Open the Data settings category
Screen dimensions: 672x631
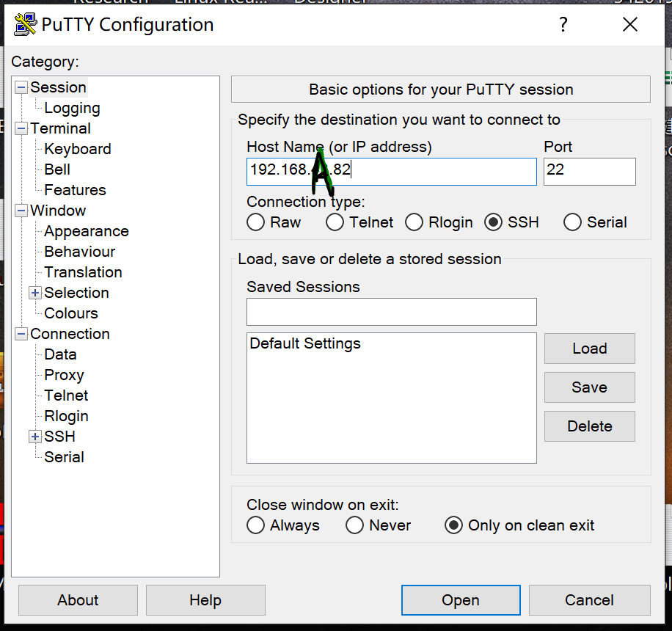pyautogui.click(x=60, y=354)
